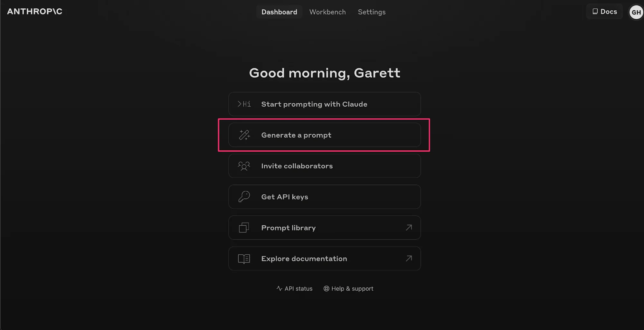Switch to the Workbench tab
Image resolution: width=644 pixels, height=330 pixels.
click(x=327, y=12)
